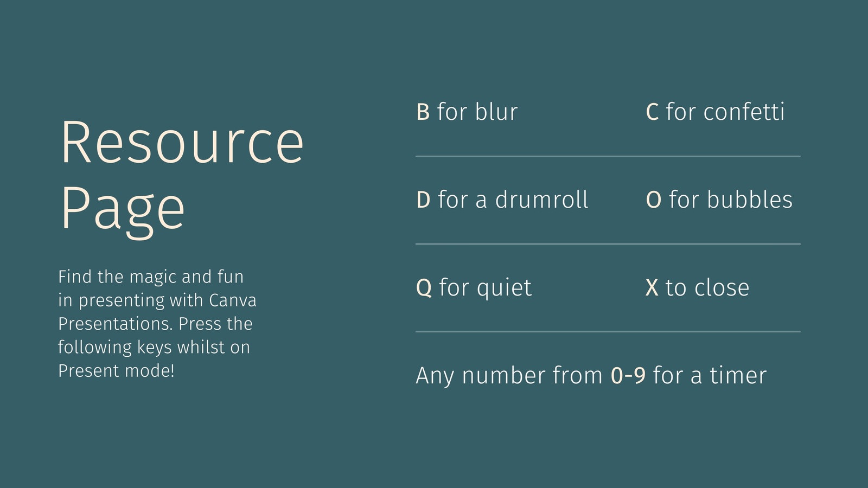The width and height of the screenshot is (868, 488).
Task: Select the bold letter X to close
Action: pyautogui.click(x=652, y=288)
